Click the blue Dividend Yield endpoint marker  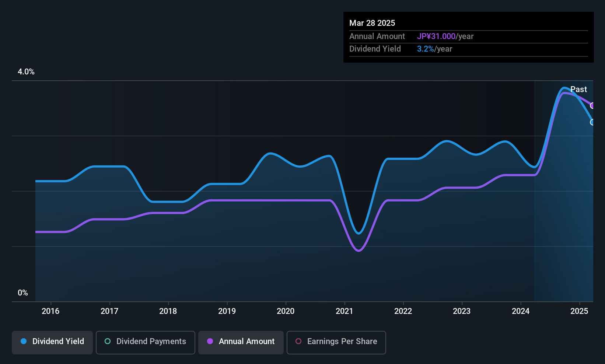click(x=592, y=122)
